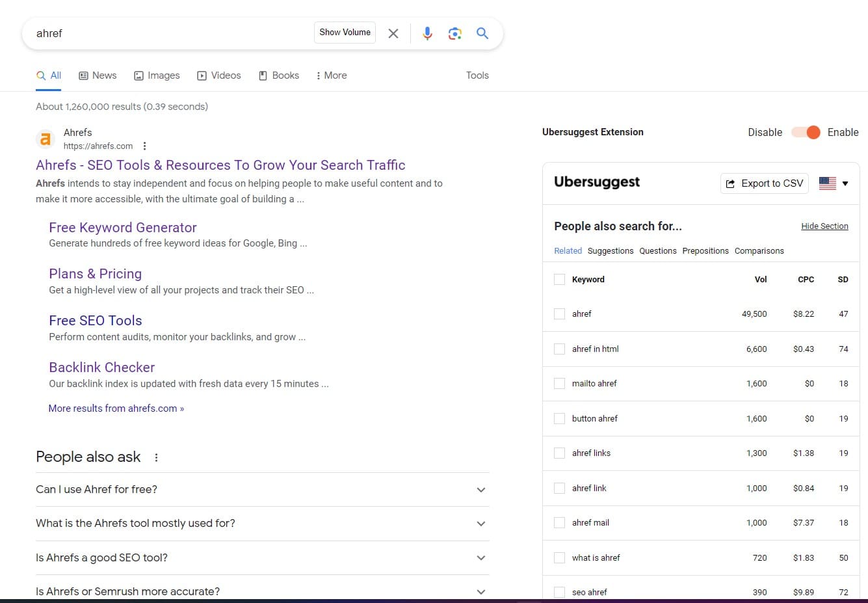Viewport: 868px width, 603px height.
Task: Check the ahref links row checkbox
Action: [559, 453]
